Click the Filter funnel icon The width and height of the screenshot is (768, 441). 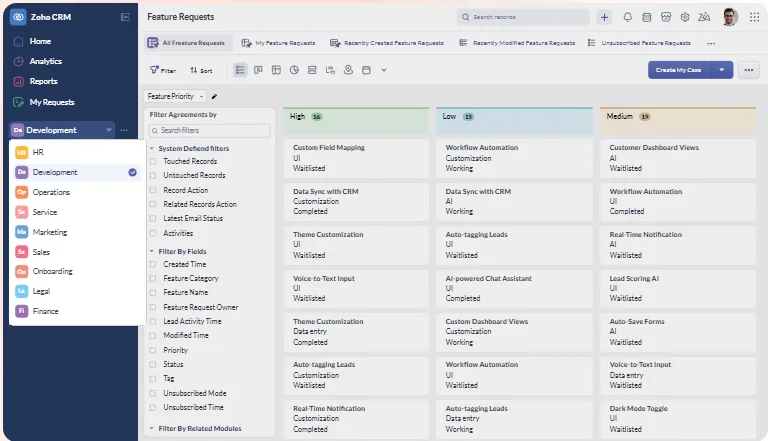(x=155, y=71)
